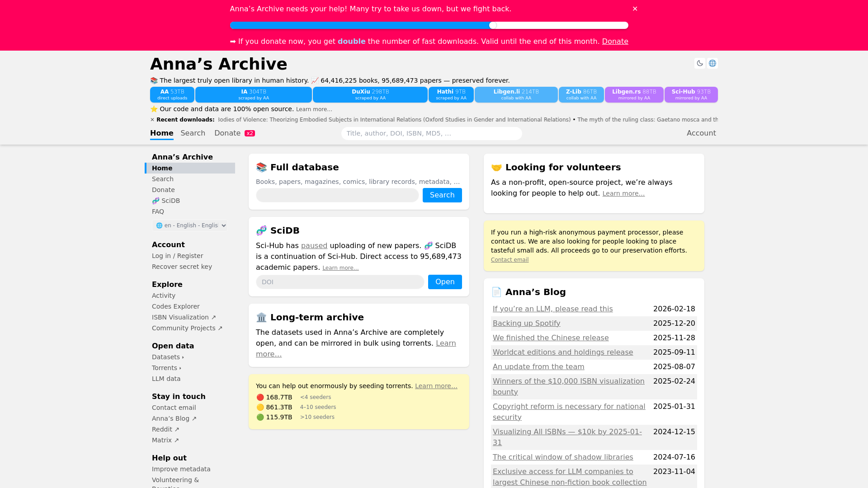The height and width of the screenshot is (488, 868).
Task: Click the 'paused' link in SciDB
Action: (314, 245)
